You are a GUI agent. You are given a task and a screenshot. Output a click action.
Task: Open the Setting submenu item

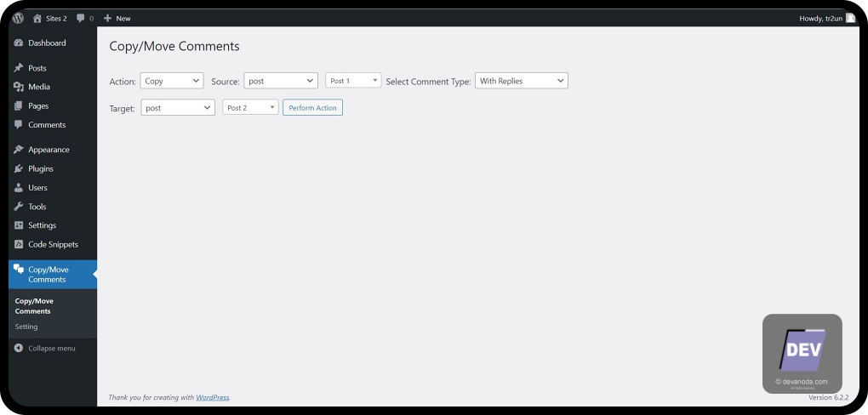pyautogui.click(x=26, y=327)
